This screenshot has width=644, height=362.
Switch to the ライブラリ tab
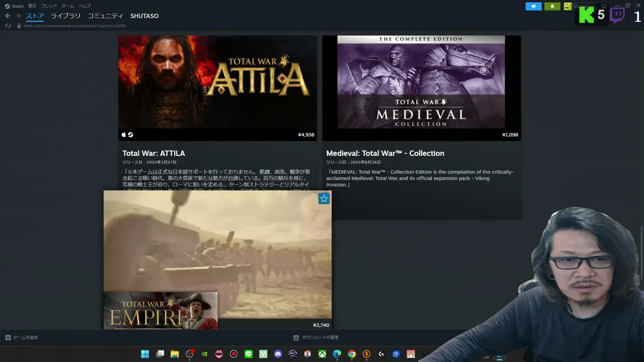pyautogui.click(x=65, y=16)
